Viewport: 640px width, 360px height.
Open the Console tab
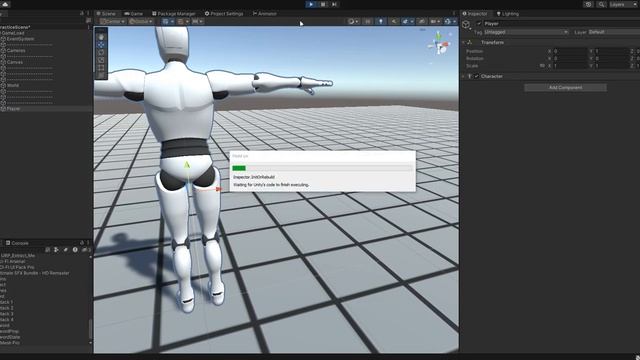(x=17, y=243)
